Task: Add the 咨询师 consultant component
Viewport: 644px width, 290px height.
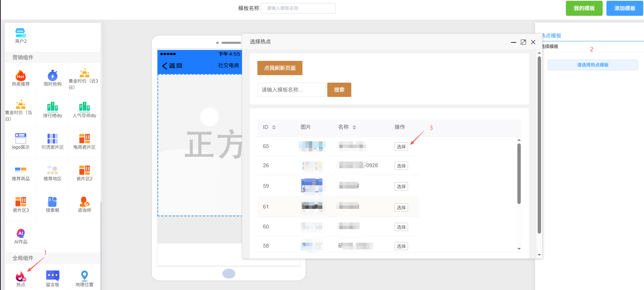Action: point(85,202)
